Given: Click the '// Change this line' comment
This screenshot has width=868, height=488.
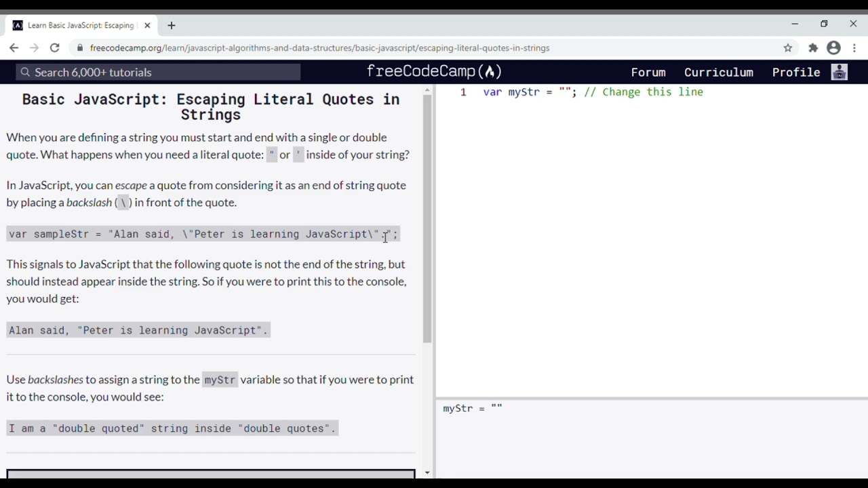Looking at the screenshot, I should [x=644, y=92].
